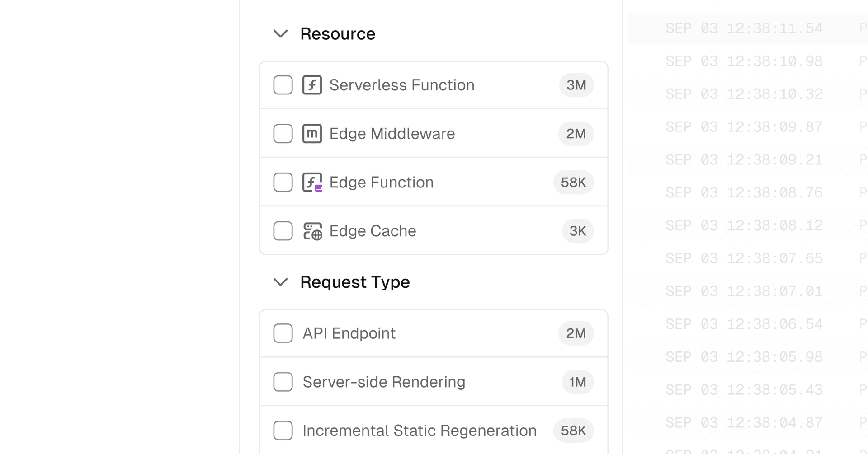Select the log row timestamped 12:38:09.87
Viewport: 868px width, 454px height.
pos(744,127)
